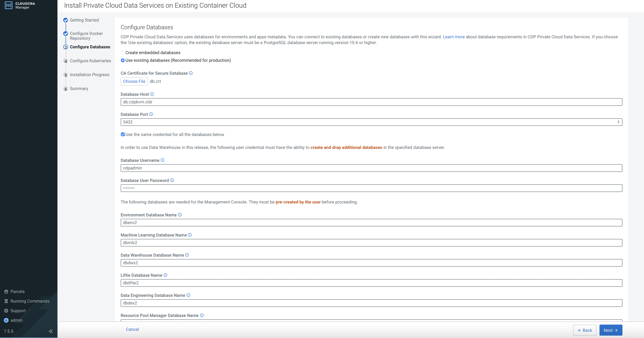Go to Configure Docker Repository step
This screenshot has height=338, width=644.
click(86, 36)
